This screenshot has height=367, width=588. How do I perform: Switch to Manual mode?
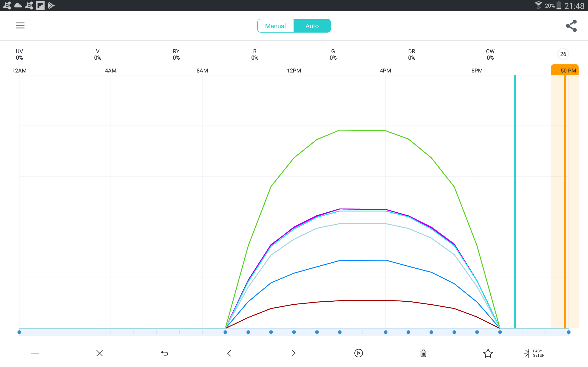[x=275, y=26]
